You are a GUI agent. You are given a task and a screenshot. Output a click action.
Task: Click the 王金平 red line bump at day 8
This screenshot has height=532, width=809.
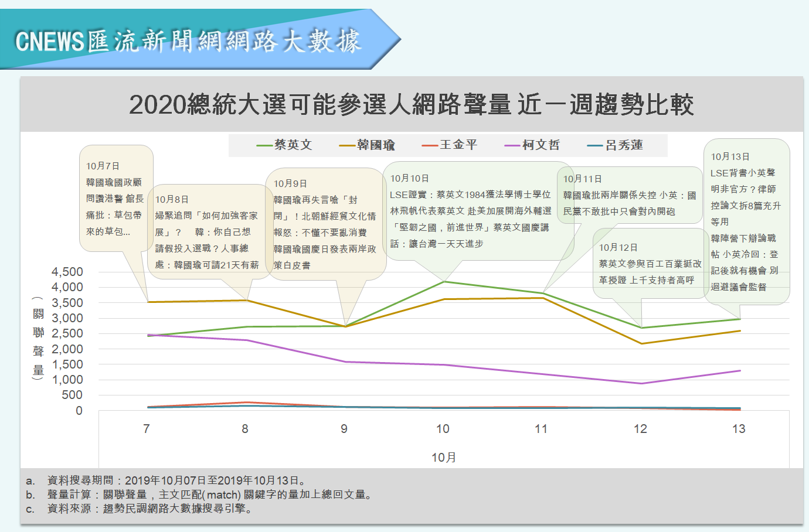(x=246, y=403)
